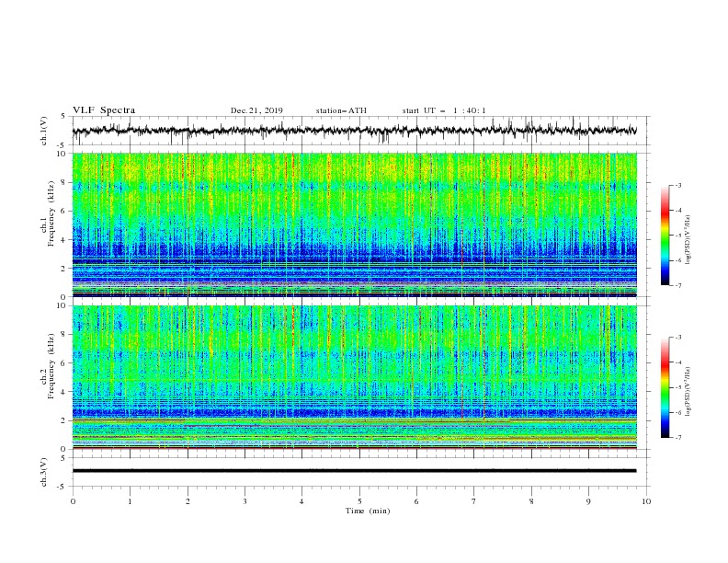Click the '4' kHz tick on ch.2 axis
Image resolution: width=728 pixels, height=563 pixels.
(65, 392)
